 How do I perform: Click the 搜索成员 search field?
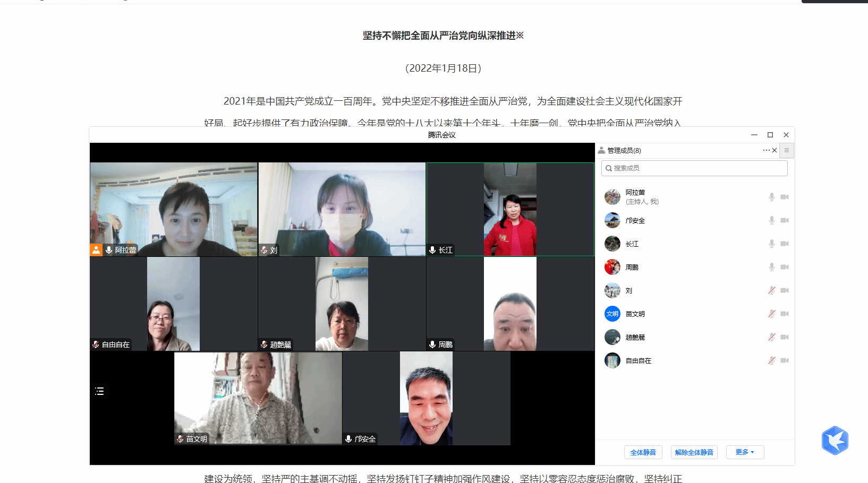click(694, 168)
